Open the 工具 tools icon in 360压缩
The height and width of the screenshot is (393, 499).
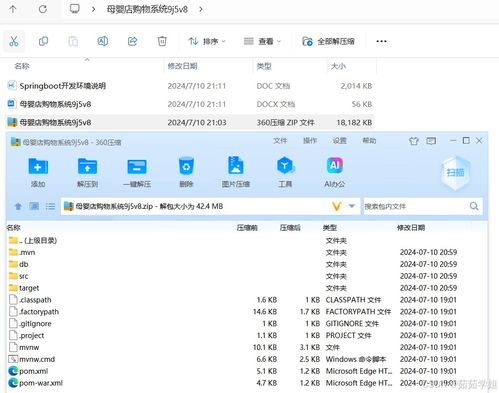285,173
